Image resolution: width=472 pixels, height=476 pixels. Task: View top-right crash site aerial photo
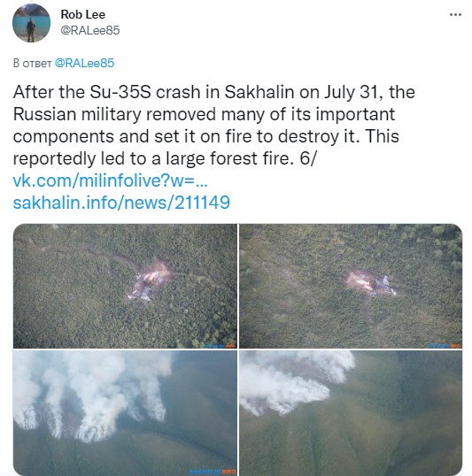(351, 286)
